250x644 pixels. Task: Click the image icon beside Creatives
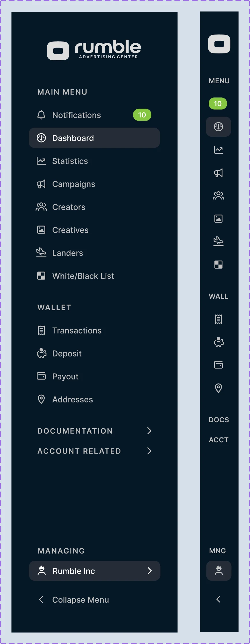click(x=41, y=230)
